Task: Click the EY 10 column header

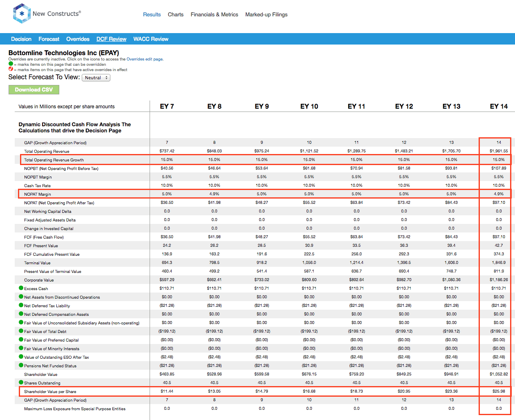Action: click(x=309, y=106)
